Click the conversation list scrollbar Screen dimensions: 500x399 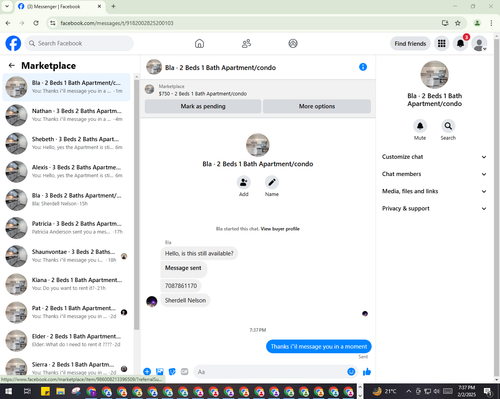(136, 205)
